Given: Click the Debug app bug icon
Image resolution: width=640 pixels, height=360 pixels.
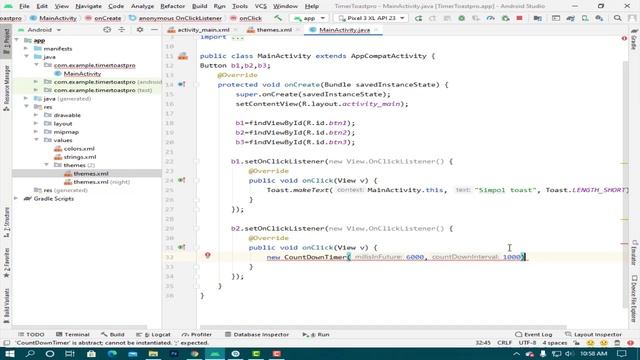Looking at the screenshot, I should 462,18.
